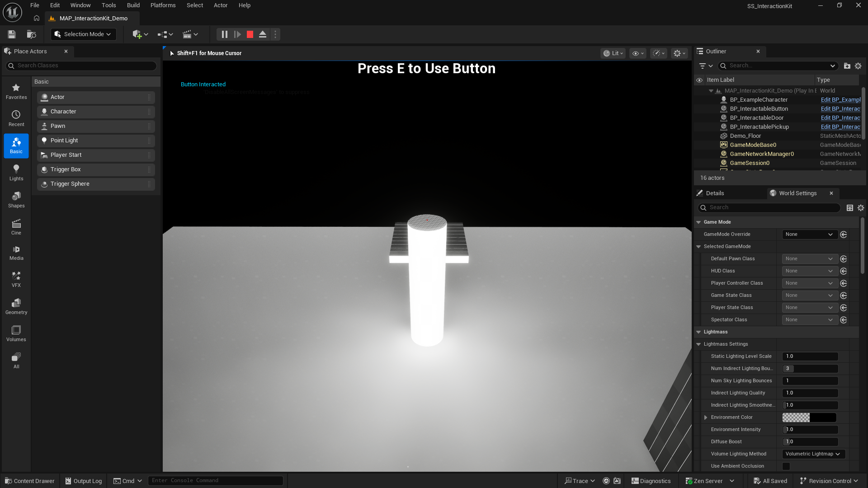
Task: Switch to the Details tab
Action: click(x=715, y=193)
